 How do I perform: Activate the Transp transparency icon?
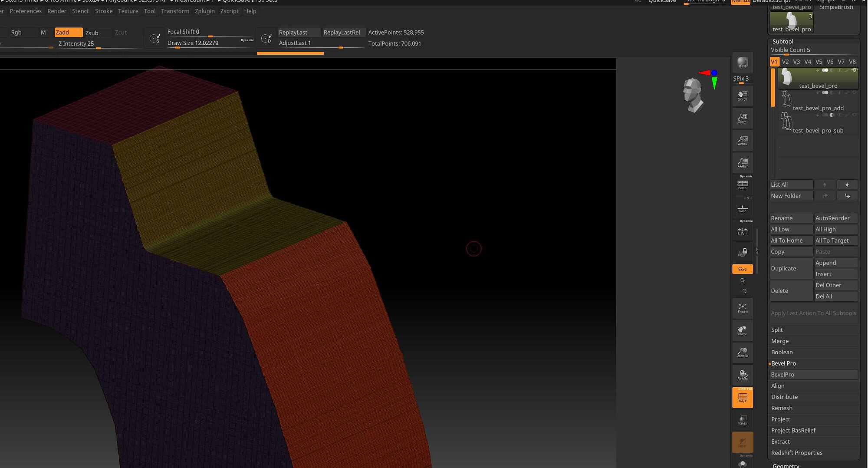click(742, 419)
